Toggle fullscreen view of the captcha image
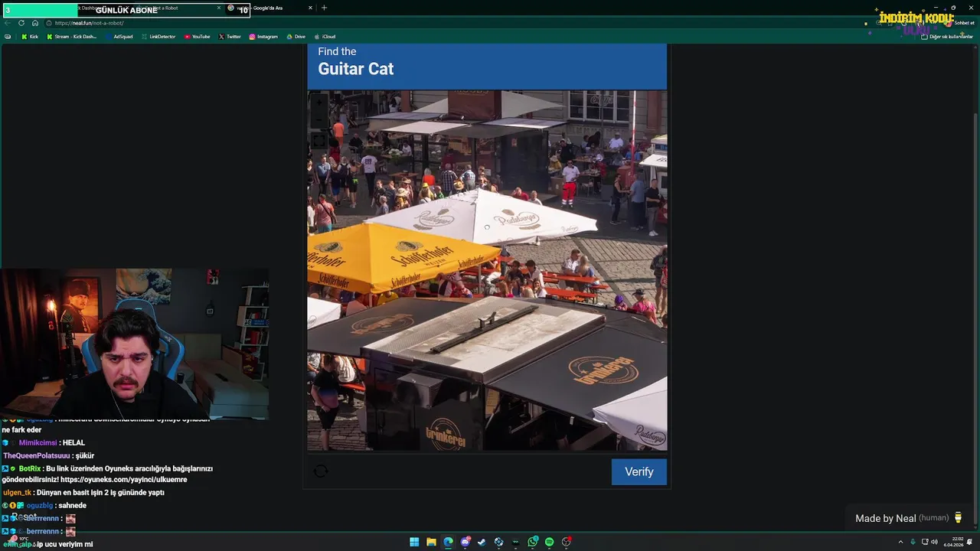The image size is (980, 551). pos(319,141)
